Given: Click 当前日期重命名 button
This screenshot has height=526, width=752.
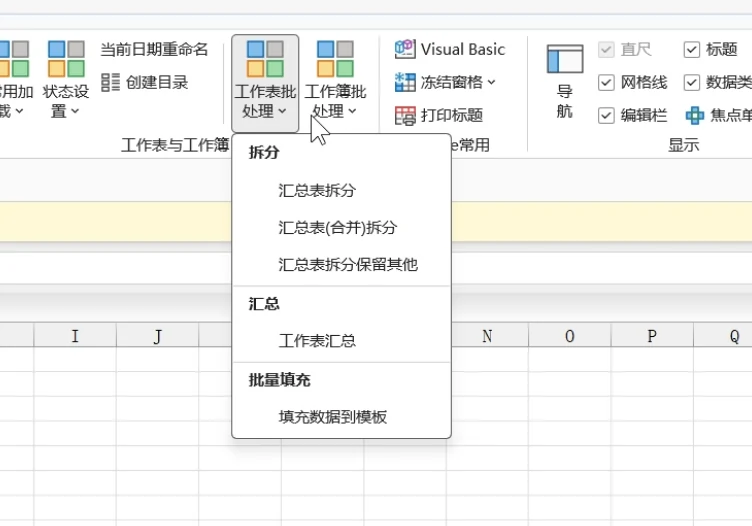Looking at the screenshot, I should click(154, 49).
